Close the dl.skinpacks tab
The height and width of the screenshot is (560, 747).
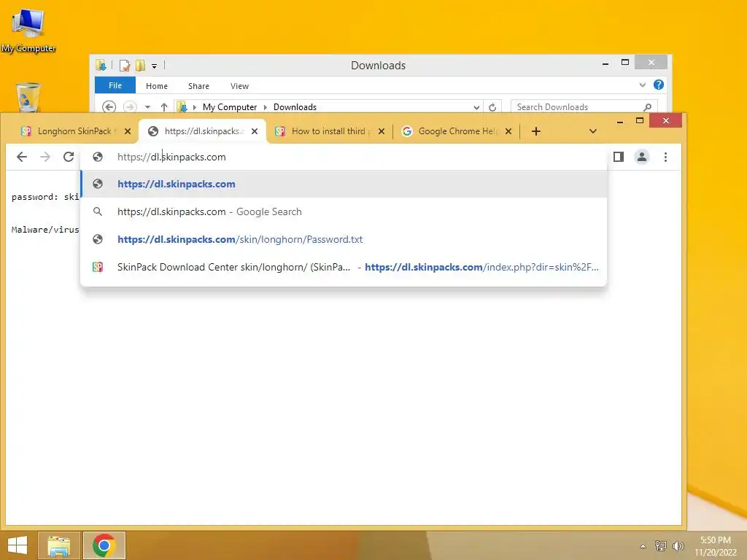pos(255,131)
